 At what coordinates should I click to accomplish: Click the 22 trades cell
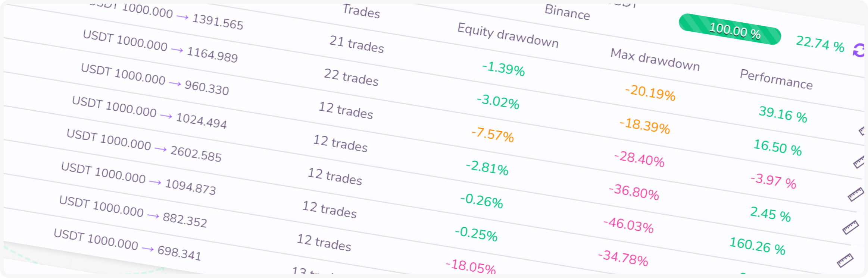click(x=351, y=78)
